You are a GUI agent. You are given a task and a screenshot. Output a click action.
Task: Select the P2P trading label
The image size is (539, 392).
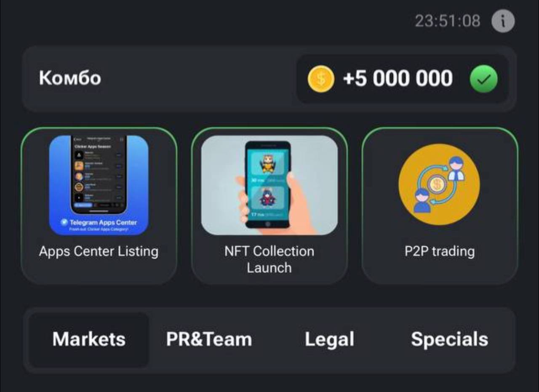tap(440, 252)
